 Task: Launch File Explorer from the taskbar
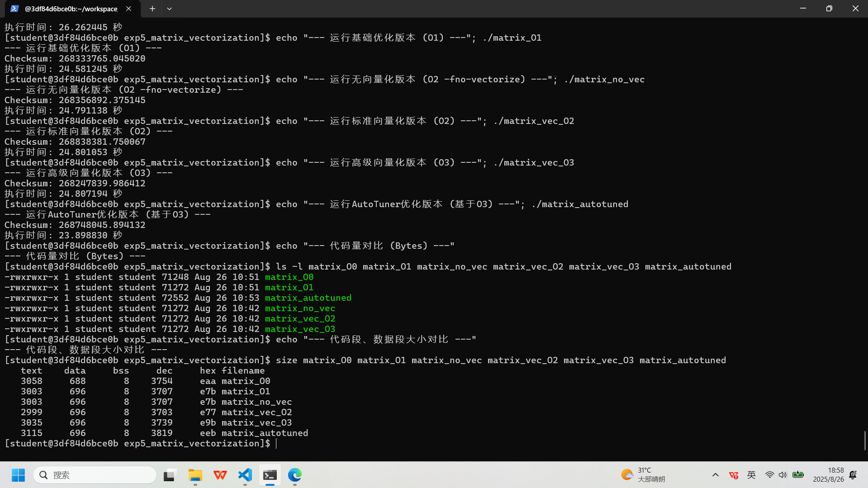195,475
